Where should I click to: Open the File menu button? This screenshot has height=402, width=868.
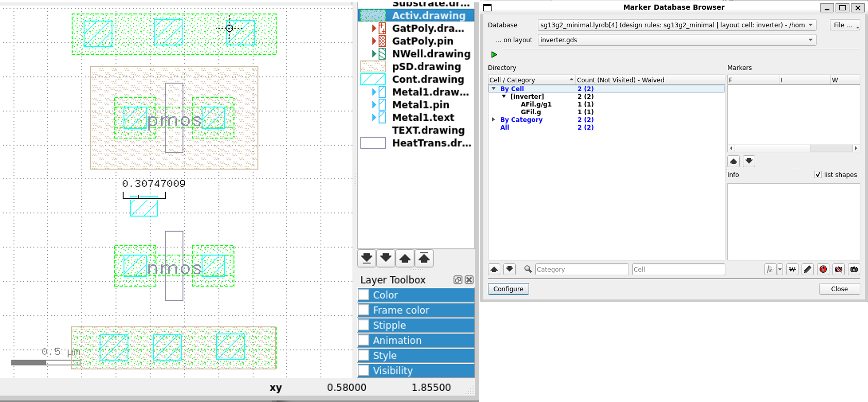[844, 25]
